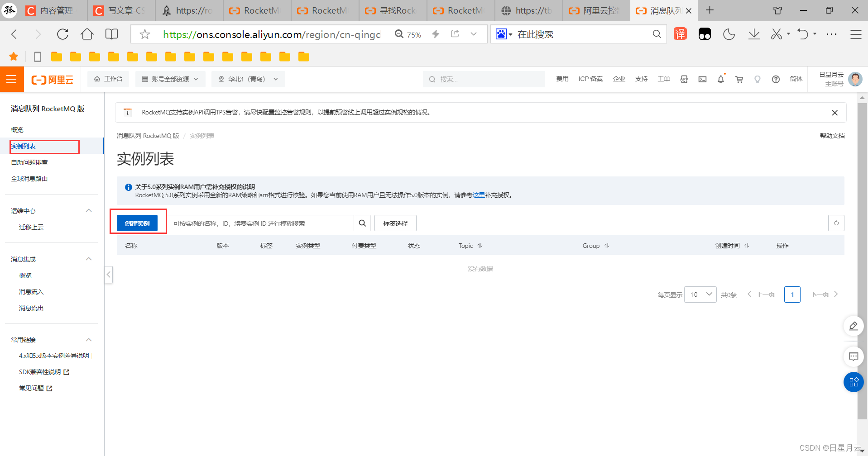Open 账号全部资源 resource dropdown

(170, 79)
